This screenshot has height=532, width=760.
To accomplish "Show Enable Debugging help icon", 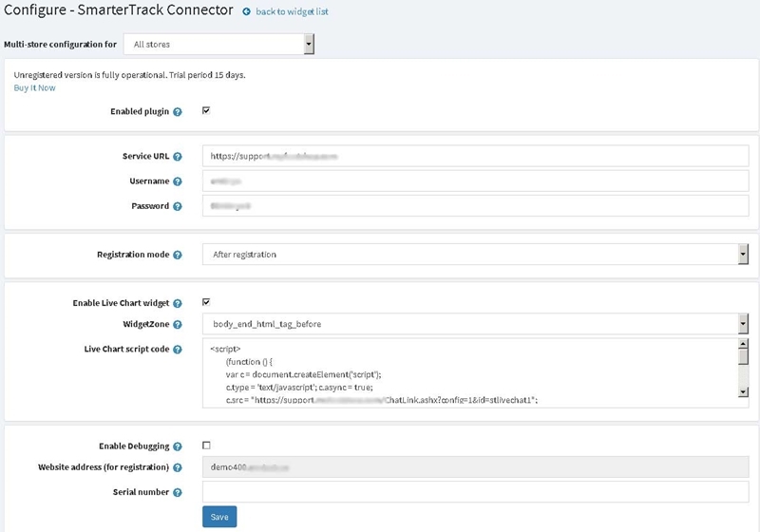I will (178, 446).
